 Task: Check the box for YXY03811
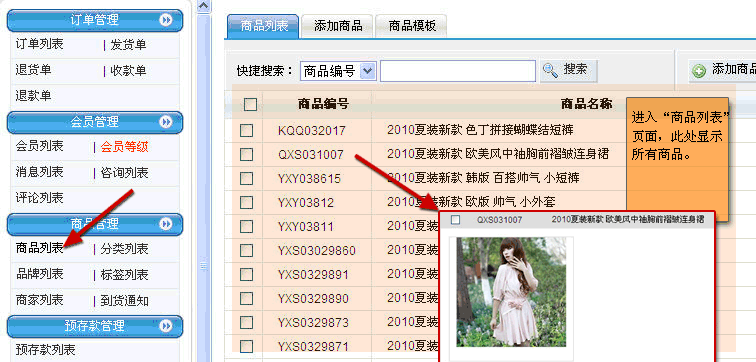pos(246,226)
